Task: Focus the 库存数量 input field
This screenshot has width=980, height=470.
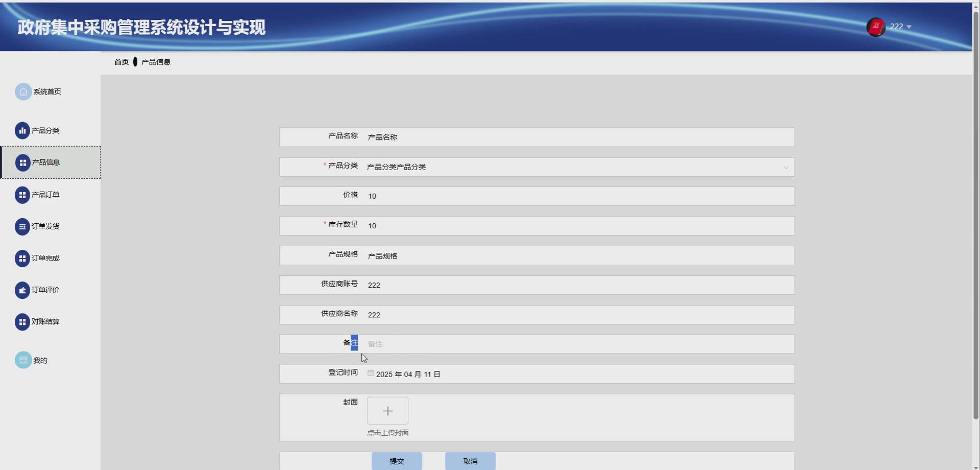Action: (x=578, y=226)
